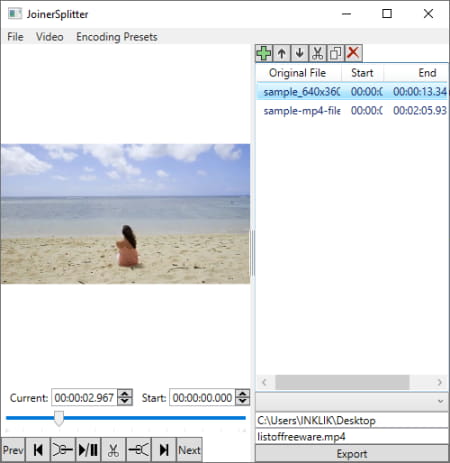This screenshot has height=463, width=450.
Task: Set end point with right marker icon
Action: (x=139, y=450)
